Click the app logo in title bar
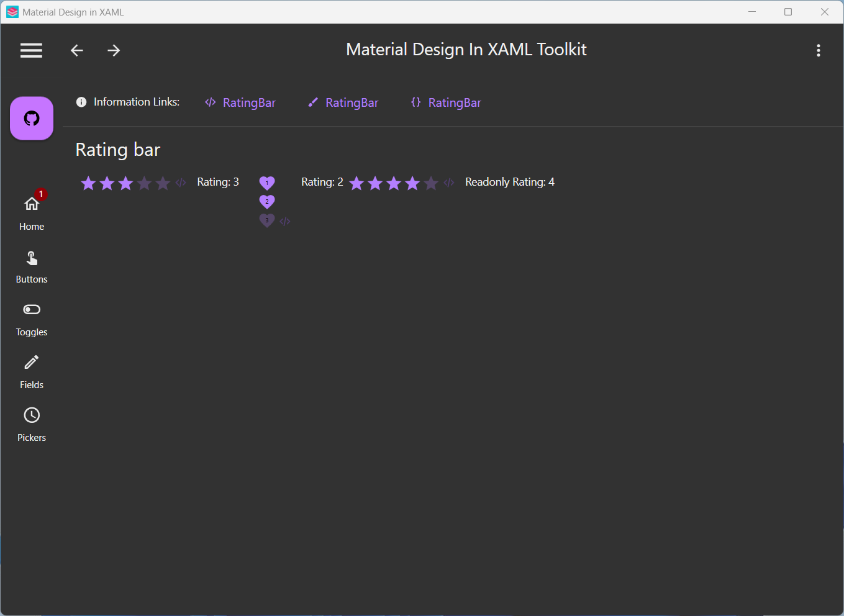The height and width of the screenshot is (616, 844). pos(12,12)
